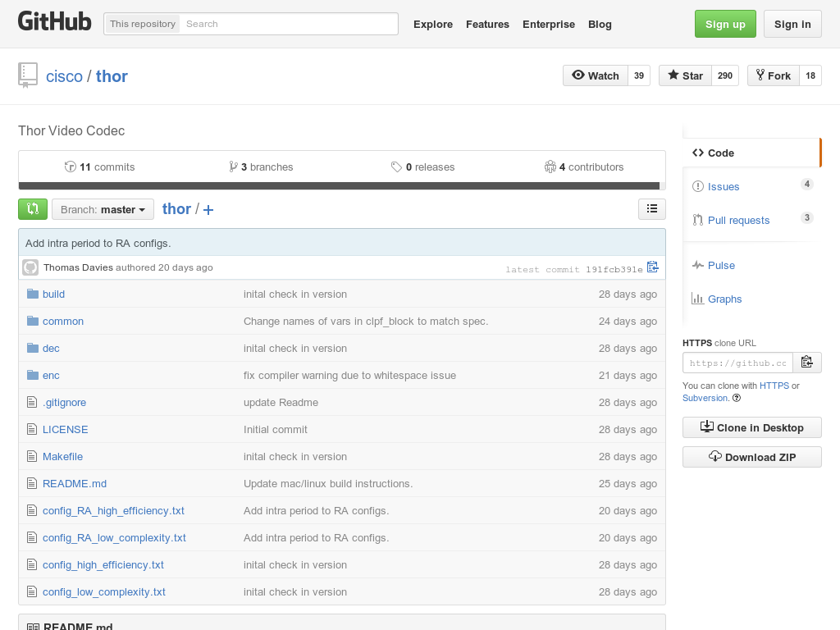Image resolution: width=840 pixels, height=630 pixels.
Task: Open Features in the top navigation
Action: 487,24
